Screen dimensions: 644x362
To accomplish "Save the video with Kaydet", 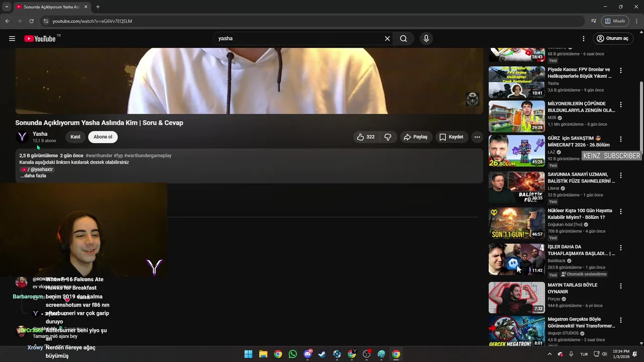I will click(451, 137).
